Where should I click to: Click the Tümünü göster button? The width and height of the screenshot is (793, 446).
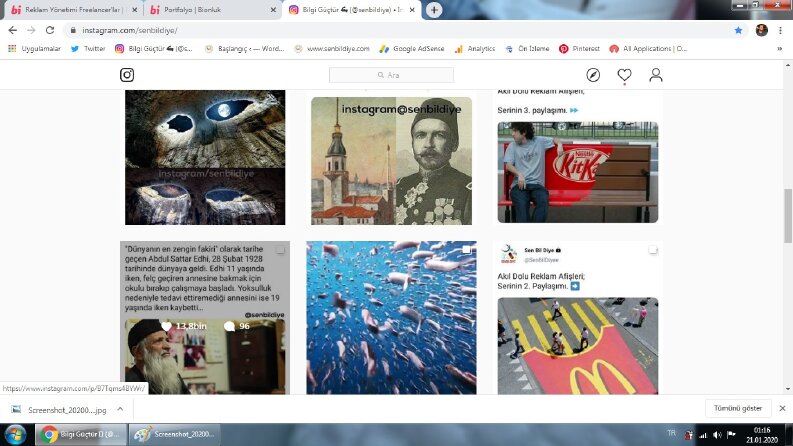pyautogui.click(x=737, y=408)
